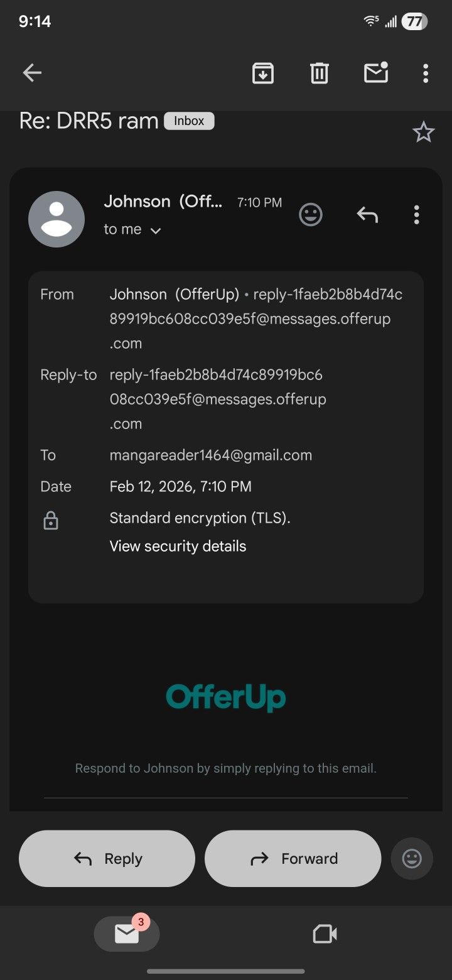This screenshot has height=980, width=452.
Task: Open message overflow menu for Johnson
Action: [416, 215]
